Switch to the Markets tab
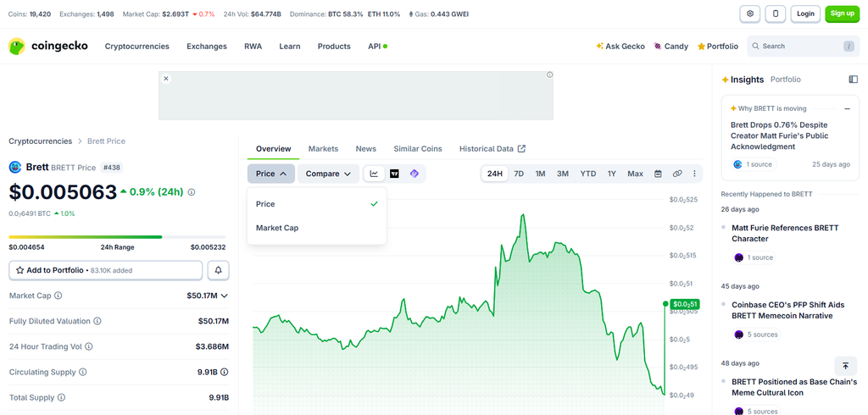Screen dimensions: 868x415 click(323, 149)
